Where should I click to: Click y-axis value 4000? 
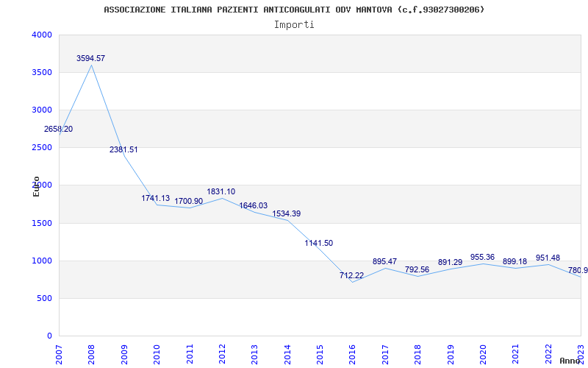(x=42, y=35)
